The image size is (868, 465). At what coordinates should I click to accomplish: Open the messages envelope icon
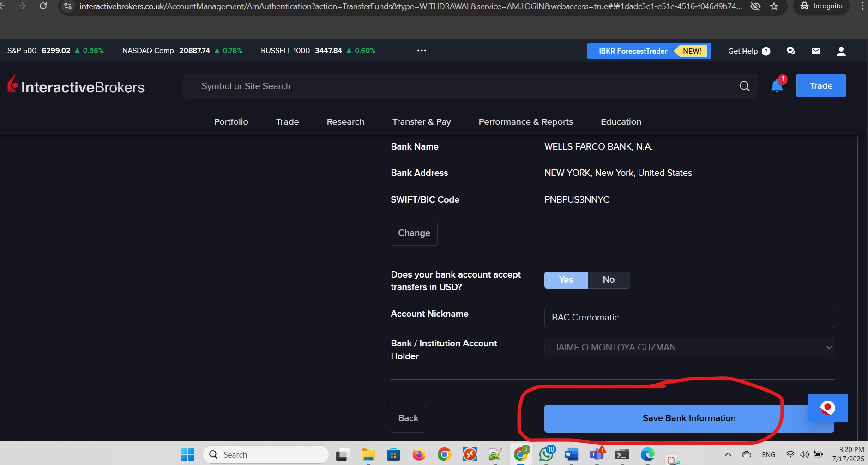816,51
